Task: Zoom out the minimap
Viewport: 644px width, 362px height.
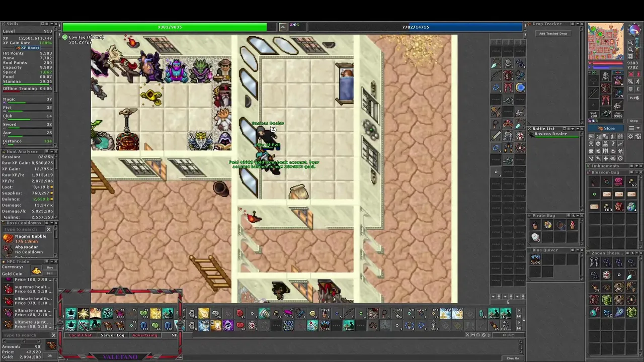Action: [x=631, y=43]
